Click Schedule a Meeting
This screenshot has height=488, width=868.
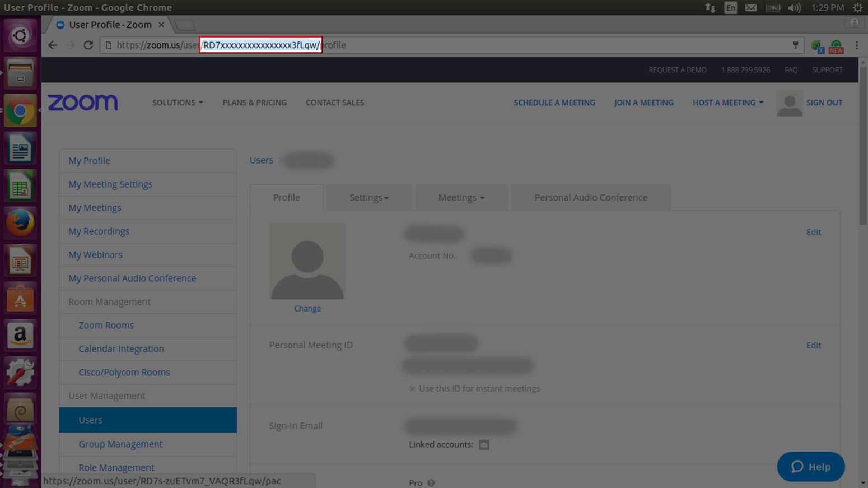click(x=554, y=103)
